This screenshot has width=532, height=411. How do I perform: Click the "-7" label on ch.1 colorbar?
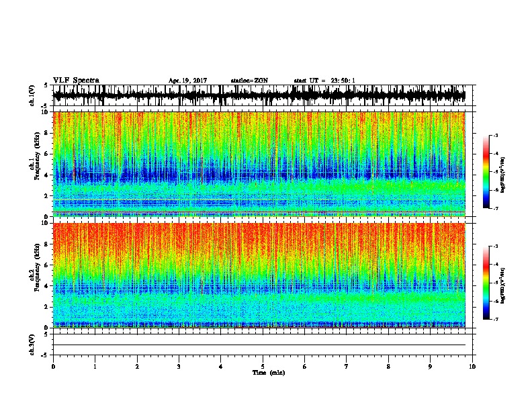click(x=496, y=208)
